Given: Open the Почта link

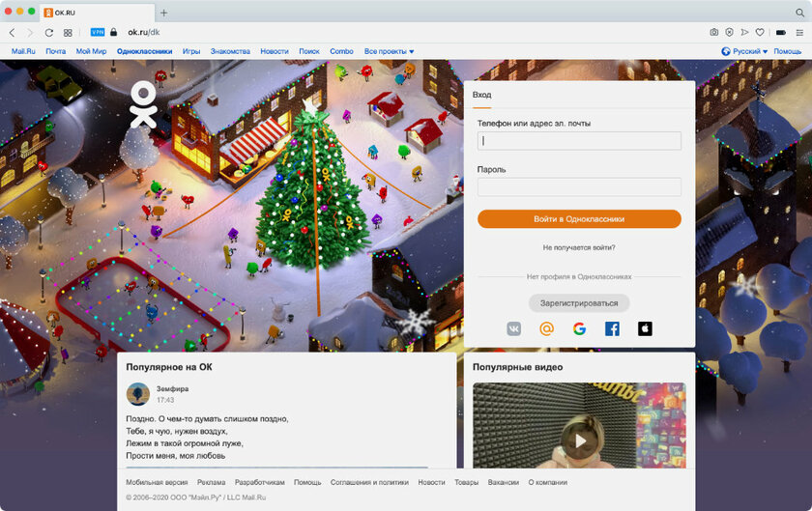Looking at the screenshot, I should (x=55, y=51).
